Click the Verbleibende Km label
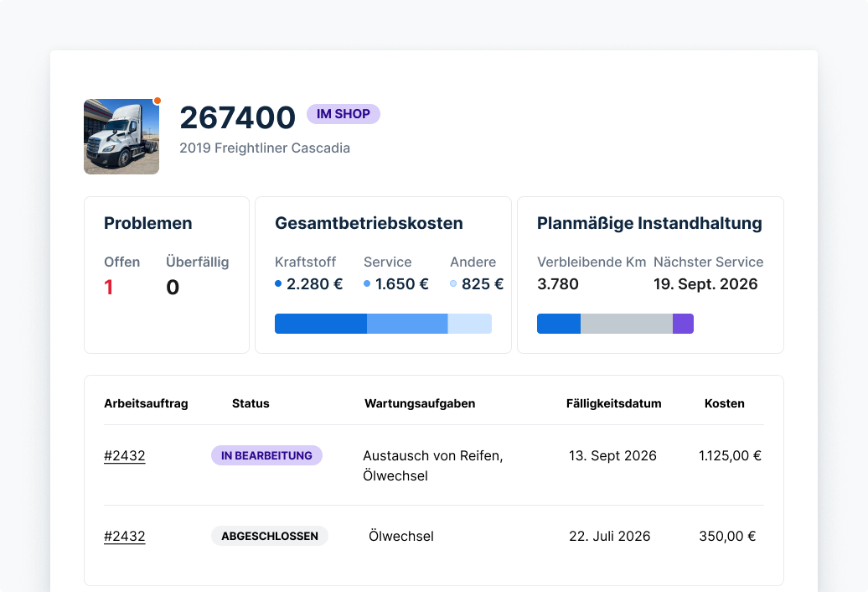 coord(592,262)
